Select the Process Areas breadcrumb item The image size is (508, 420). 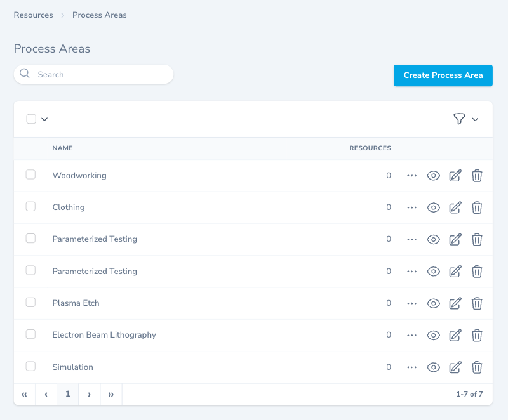coord(99,15)
